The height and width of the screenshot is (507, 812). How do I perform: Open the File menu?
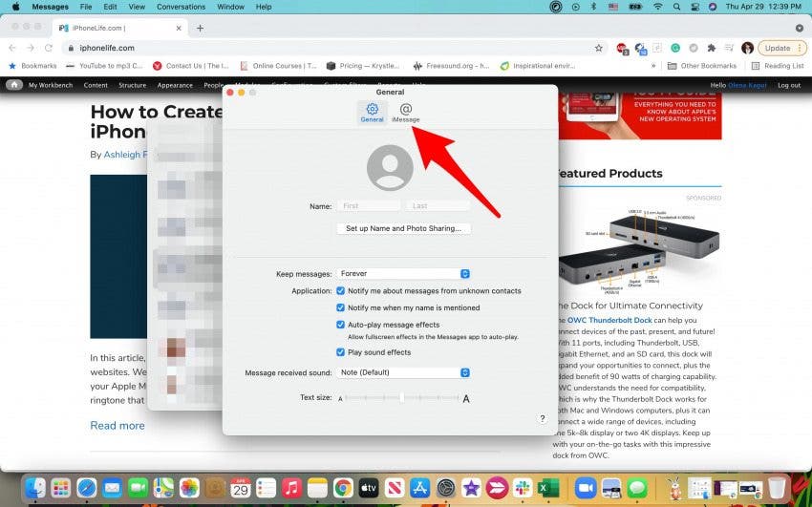86,7
